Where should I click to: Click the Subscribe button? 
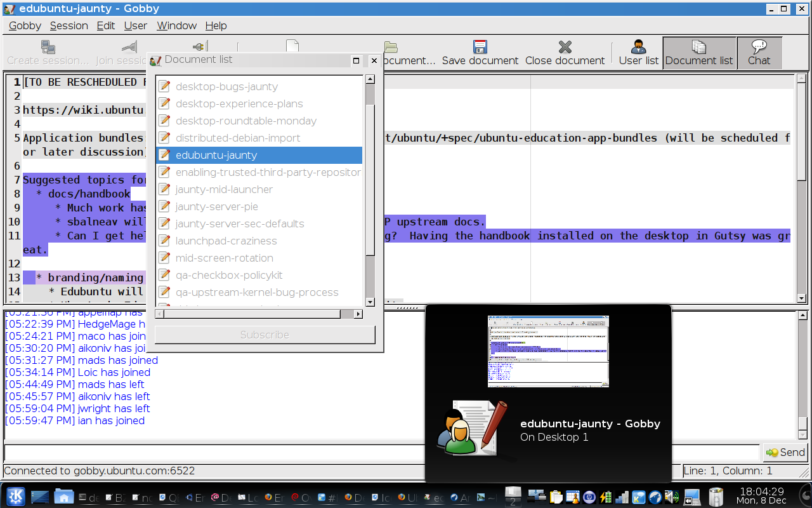click(x=265, y=335)
